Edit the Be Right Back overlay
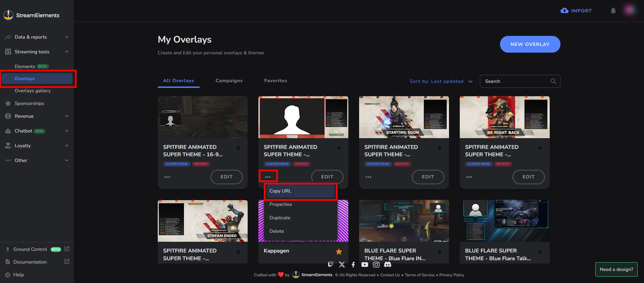The height and width of the screenshot is (283, 644). [x=529, y=177]
